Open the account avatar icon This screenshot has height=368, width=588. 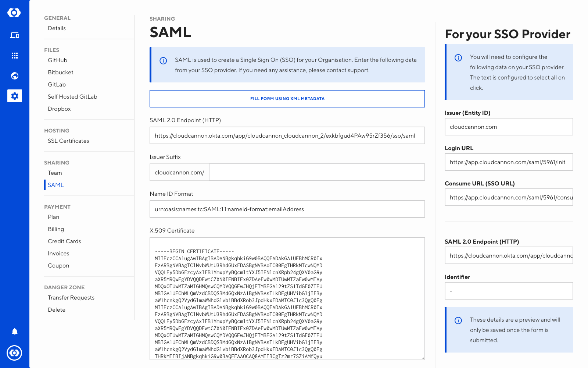point(14,353)
